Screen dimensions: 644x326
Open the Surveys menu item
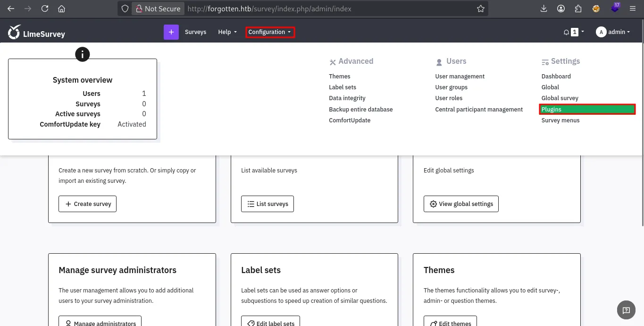tap(195, 32)
